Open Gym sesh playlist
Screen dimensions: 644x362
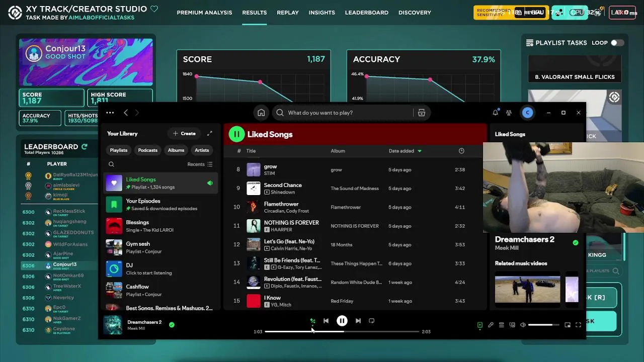[x=162, y=247]
